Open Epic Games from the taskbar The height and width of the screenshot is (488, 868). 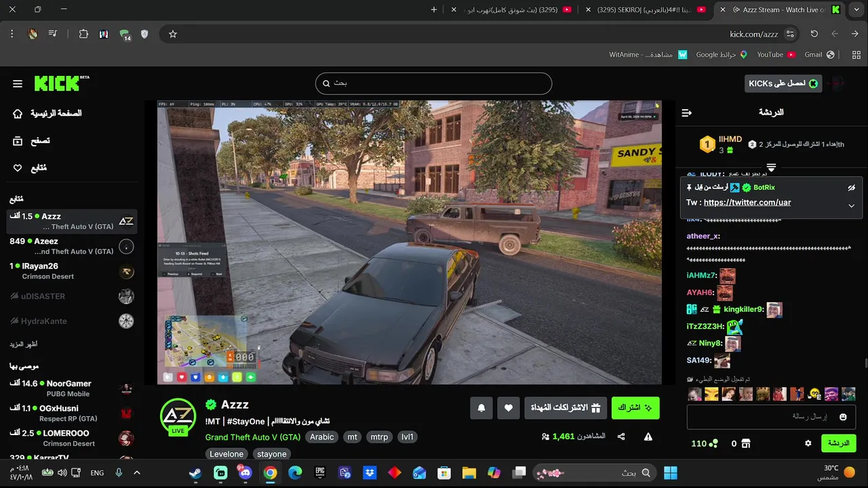(320, 473)
